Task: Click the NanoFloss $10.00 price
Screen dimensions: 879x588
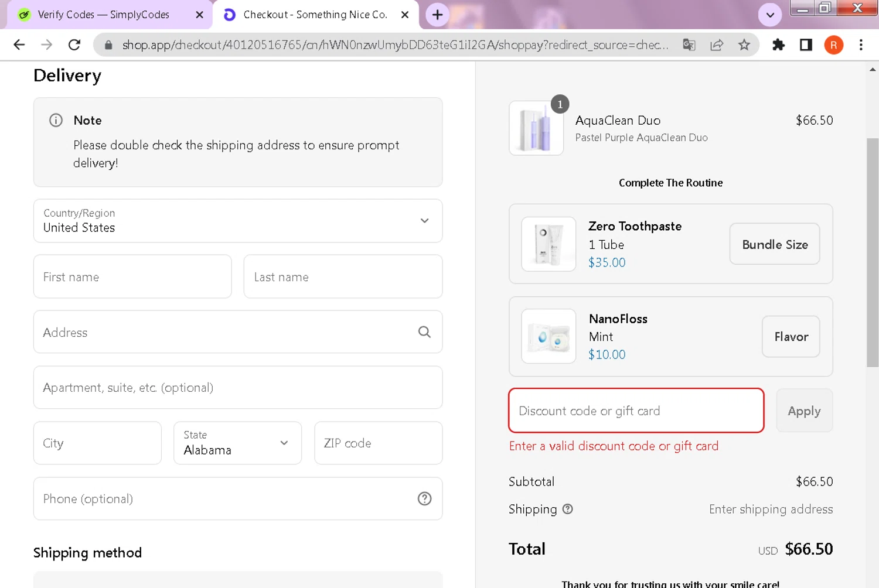Action: point(607,354)
